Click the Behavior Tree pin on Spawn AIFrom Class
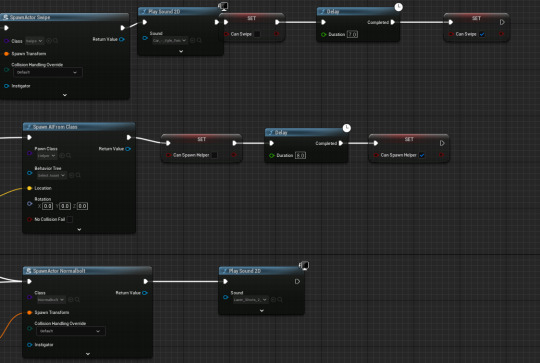The width and height of the screenshot is (540, 363). coord(30,173)
